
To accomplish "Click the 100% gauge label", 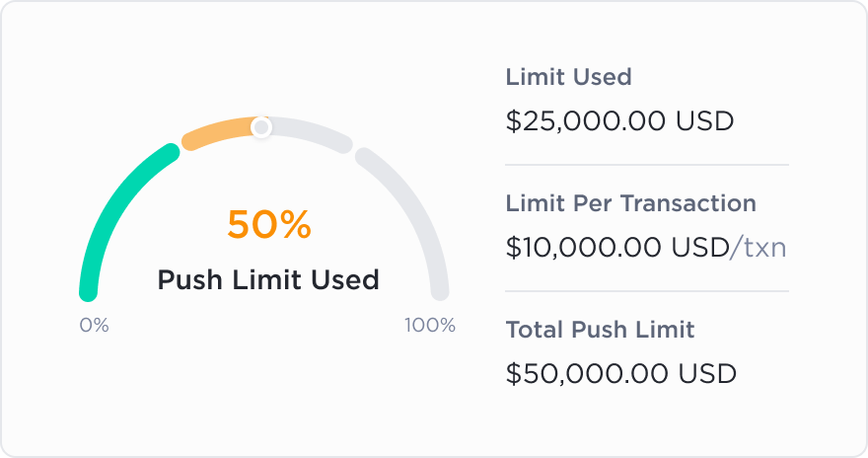I will point(430,325).
